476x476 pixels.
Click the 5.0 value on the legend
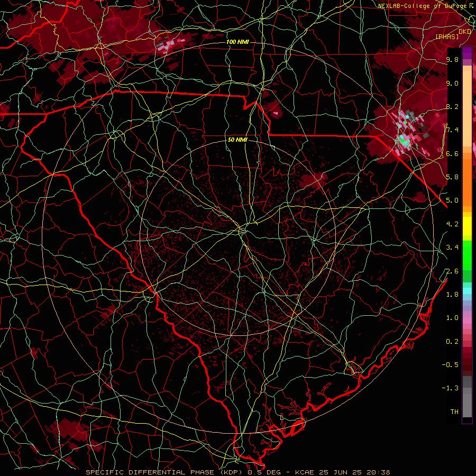[452, 200]
